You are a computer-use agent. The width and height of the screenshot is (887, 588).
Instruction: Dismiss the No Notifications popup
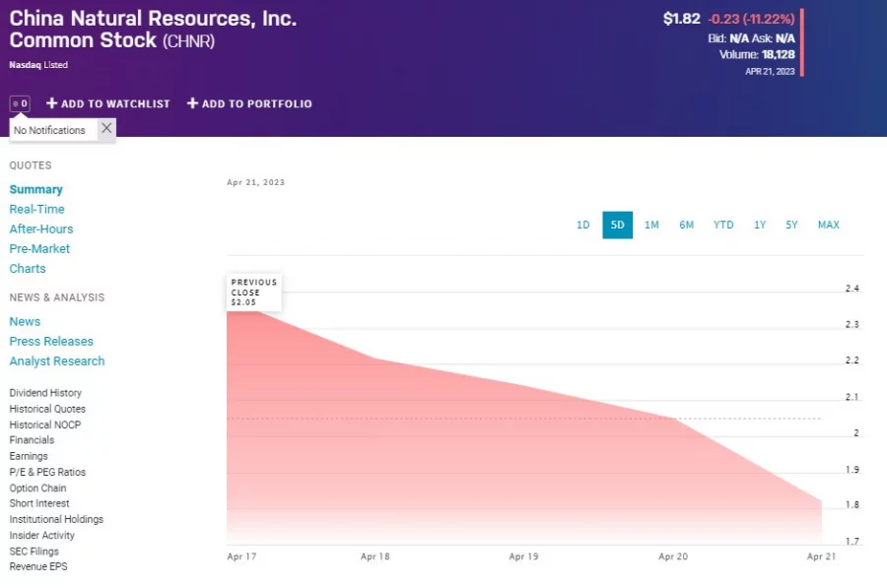click(105, 128)
